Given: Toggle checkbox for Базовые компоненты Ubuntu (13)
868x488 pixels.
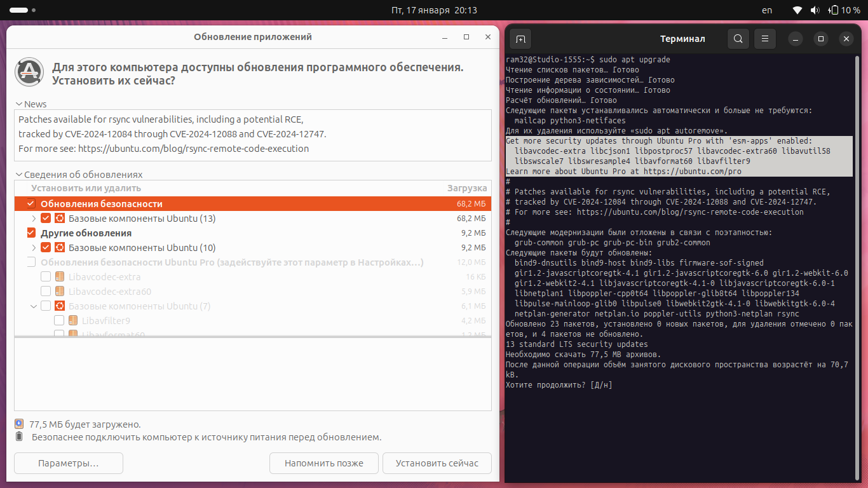Looking at the screenshot, I should tap(46, 219).
